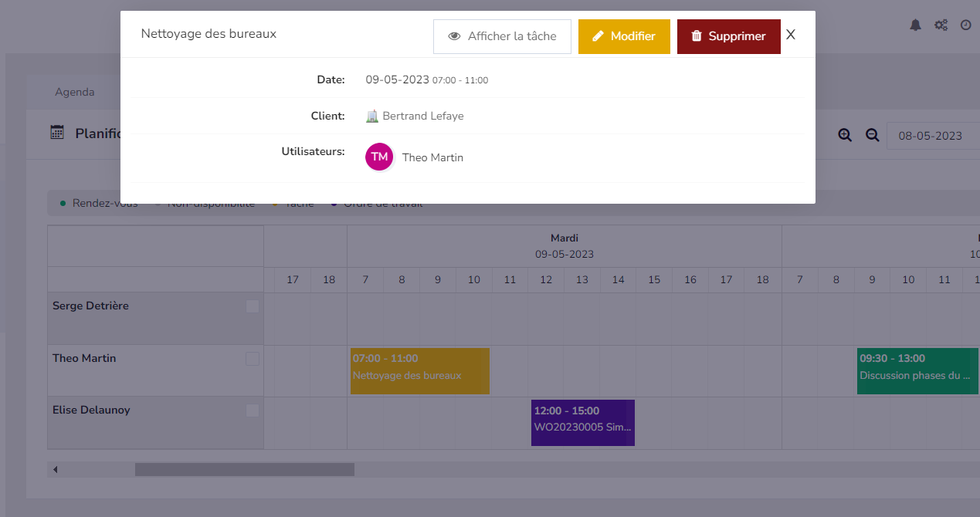Screen dimensions: 980x517
Task: Open settings via the gears icon
Action: pos(941,25)
